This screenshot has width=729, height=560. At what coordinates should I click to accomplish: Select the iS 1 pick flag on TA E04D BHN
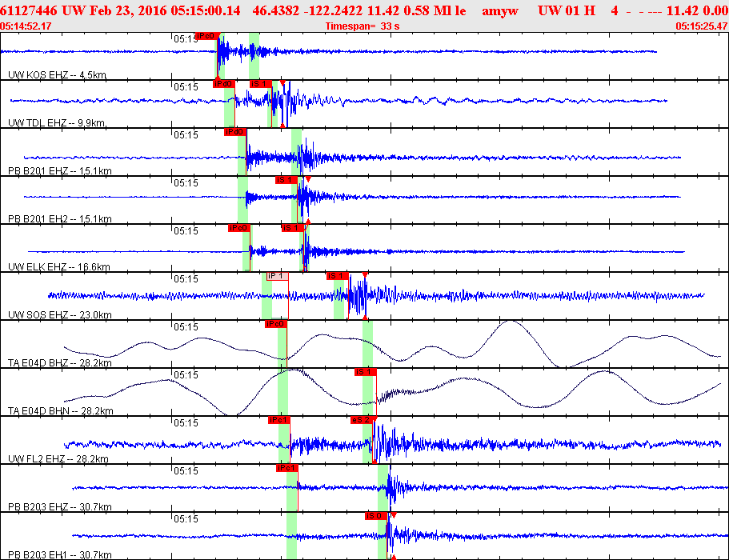point(366,372)
